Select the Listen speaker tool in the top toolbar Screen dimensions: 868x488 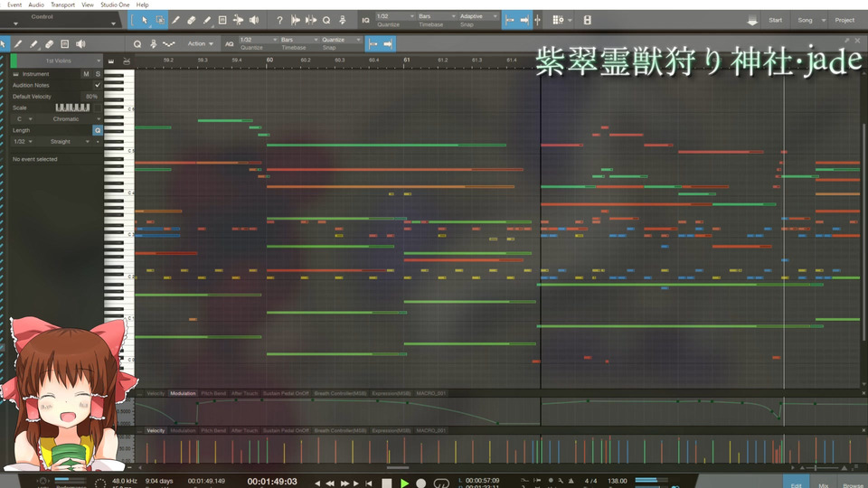(254, 21)
